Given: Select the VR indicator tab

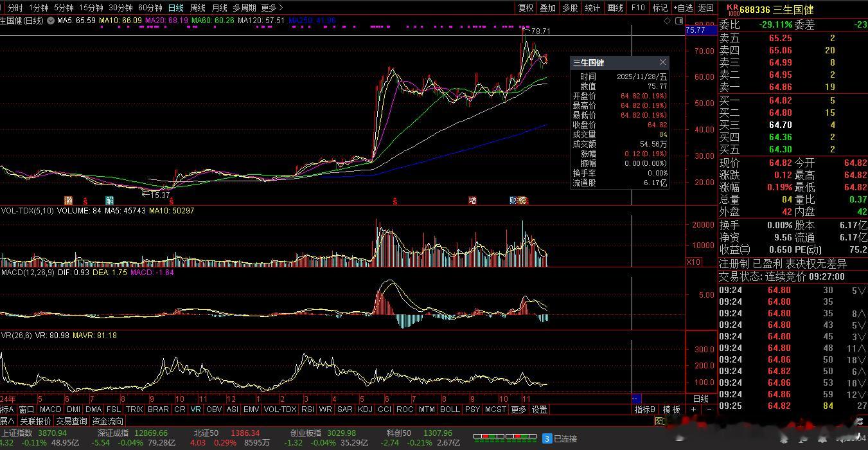Looking at the screenshot, I should tap(195, 410).
